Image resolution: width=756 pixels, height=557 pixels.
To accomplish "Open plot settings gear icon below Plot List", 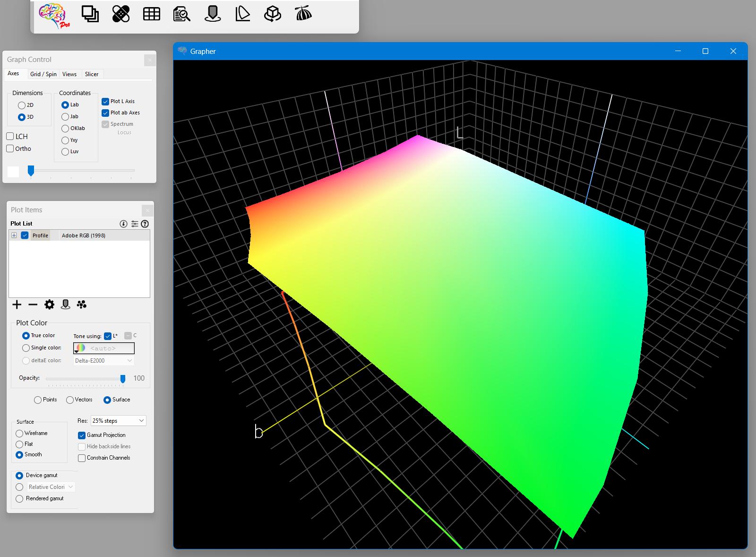I will click(49, 305).
